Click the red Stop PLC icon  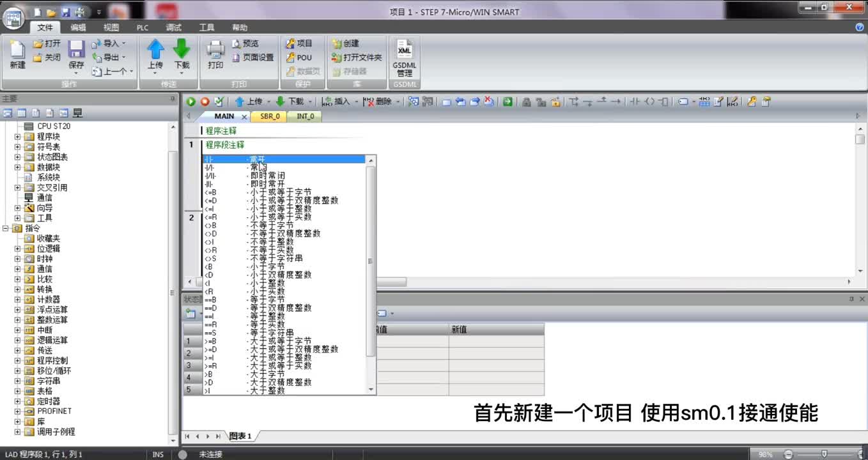click(205, 102)
